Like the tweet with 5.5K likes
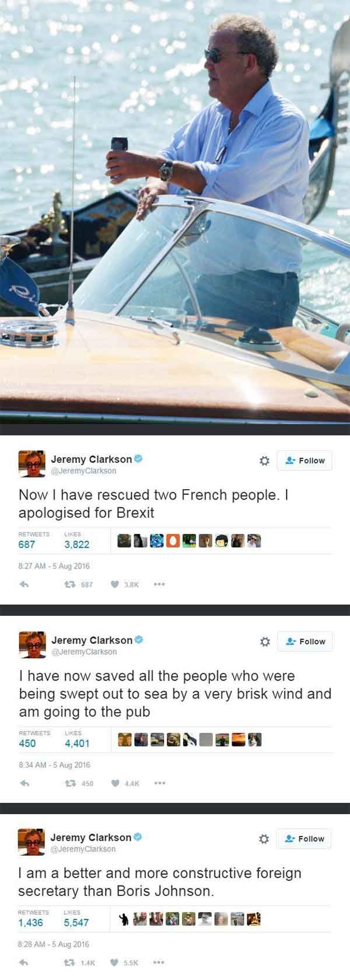The height and width of the screenshot is (980, 350). pos(124,962)
